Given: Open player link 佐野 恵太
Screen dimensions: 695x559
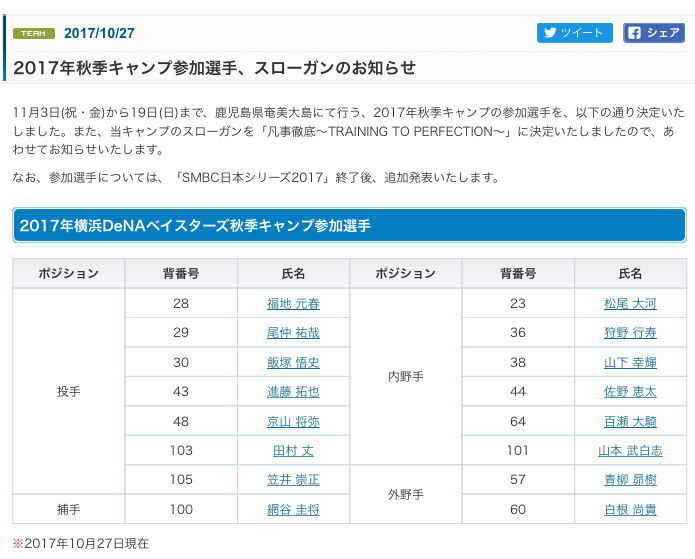Looking at the screenshot, I should [630, 392].
